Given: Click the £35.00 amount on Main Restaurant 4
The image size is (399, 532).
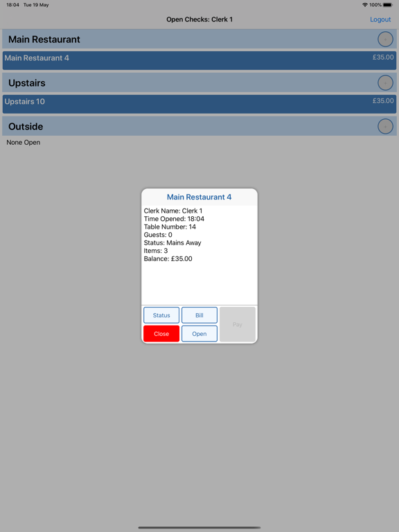Looking at the screenshot, I should (383, 57).
